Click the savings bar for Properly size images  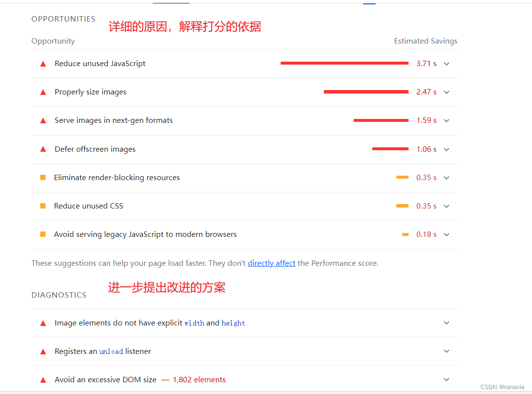366,92
